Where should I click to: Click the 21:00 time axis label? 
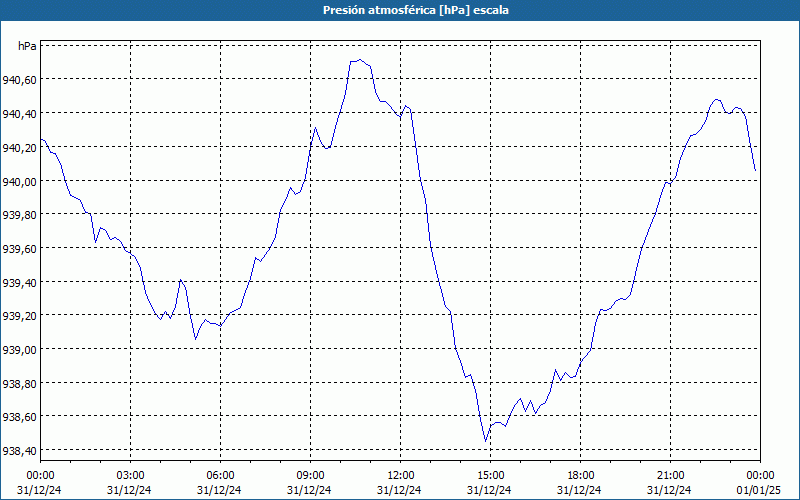[x=670, y=476]
